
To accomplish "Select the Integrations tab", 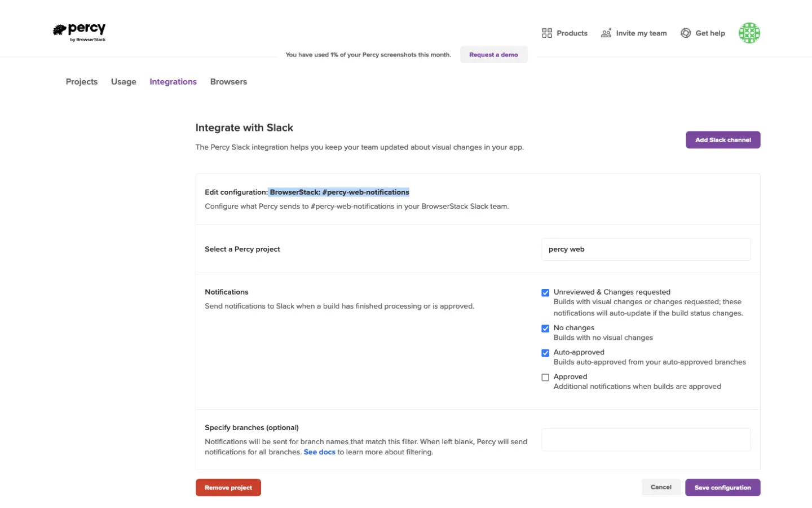I will 173,82.
